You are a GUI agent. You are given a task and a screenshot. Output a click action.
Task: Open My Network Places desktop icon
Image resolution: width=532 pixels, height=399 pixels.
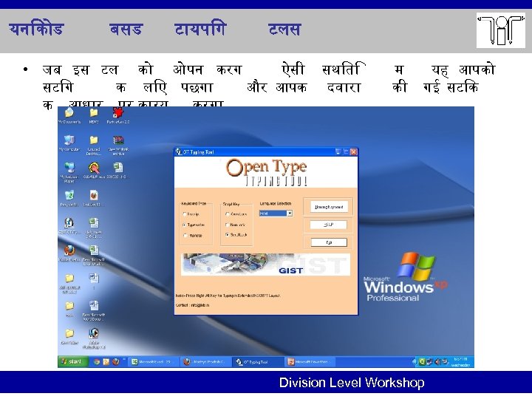[x=69, y=172]
